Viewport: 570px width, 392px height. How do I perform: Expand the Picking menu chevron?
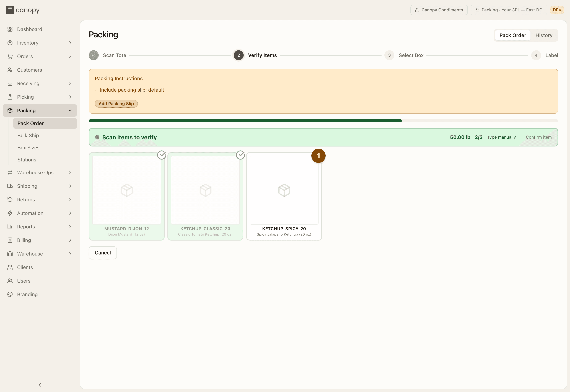pyautogui.click(x=70, y=97)
